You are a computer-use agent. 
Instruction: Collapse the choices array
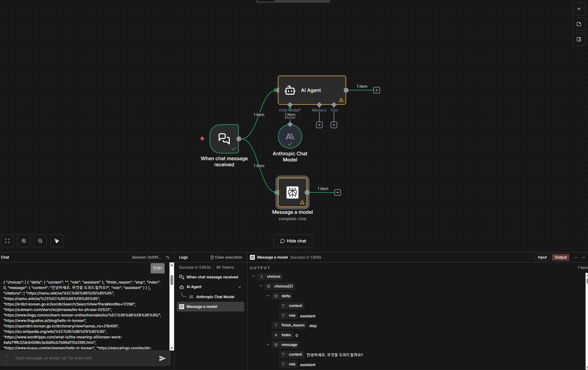click(x=254, y=277)
